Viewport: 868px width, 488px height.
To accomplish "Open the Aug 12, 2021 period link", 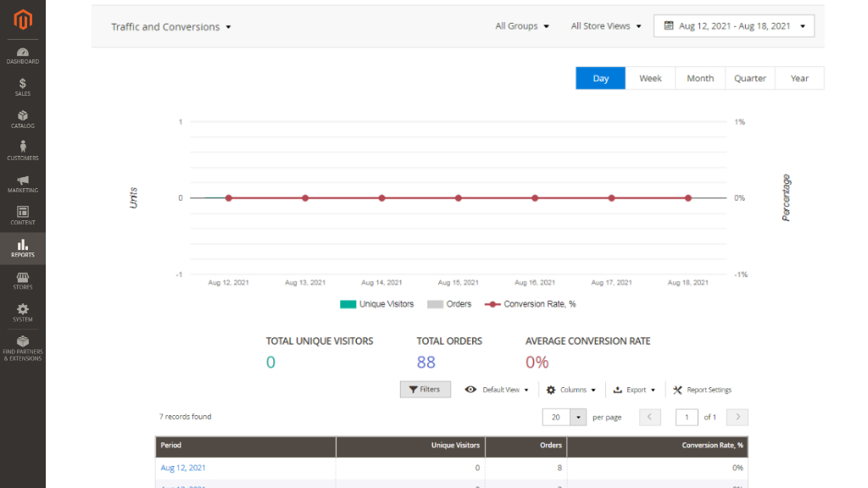I will (183, 468).
